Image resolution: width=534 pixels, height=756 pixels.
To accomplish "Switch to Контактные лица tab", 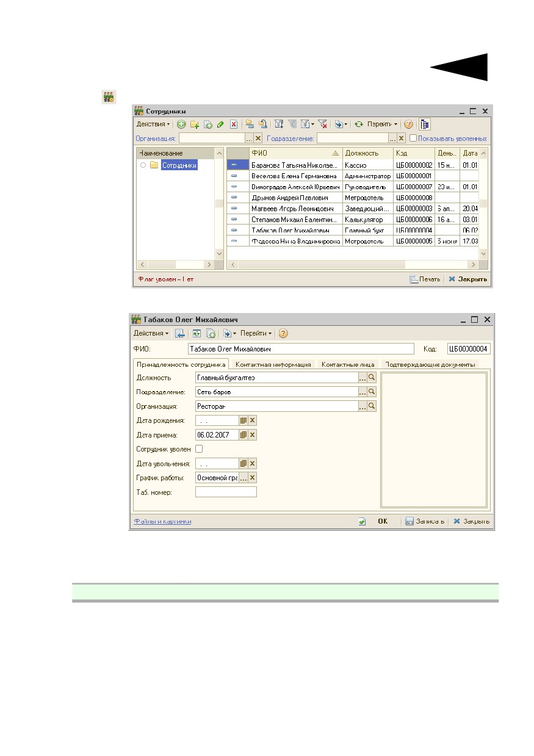I will click(x=348, y=364).
